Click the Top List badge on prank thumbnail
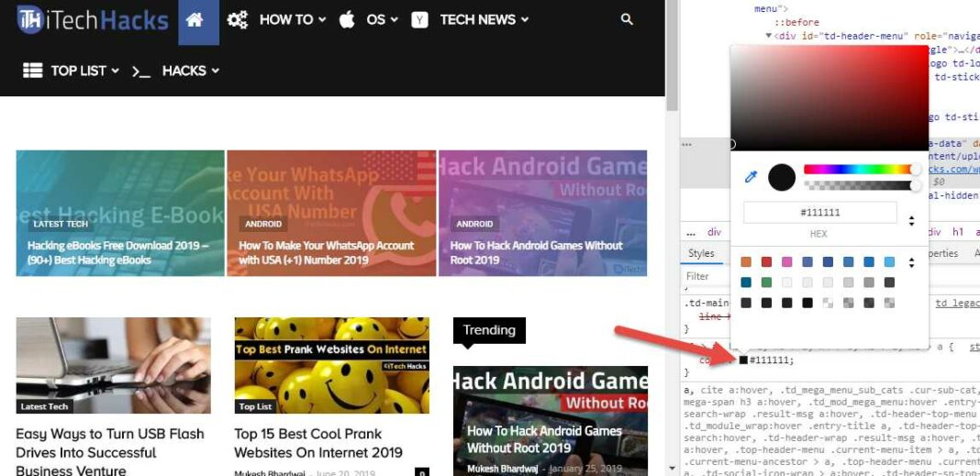980x476 pixels. click(x=256, y=406)
